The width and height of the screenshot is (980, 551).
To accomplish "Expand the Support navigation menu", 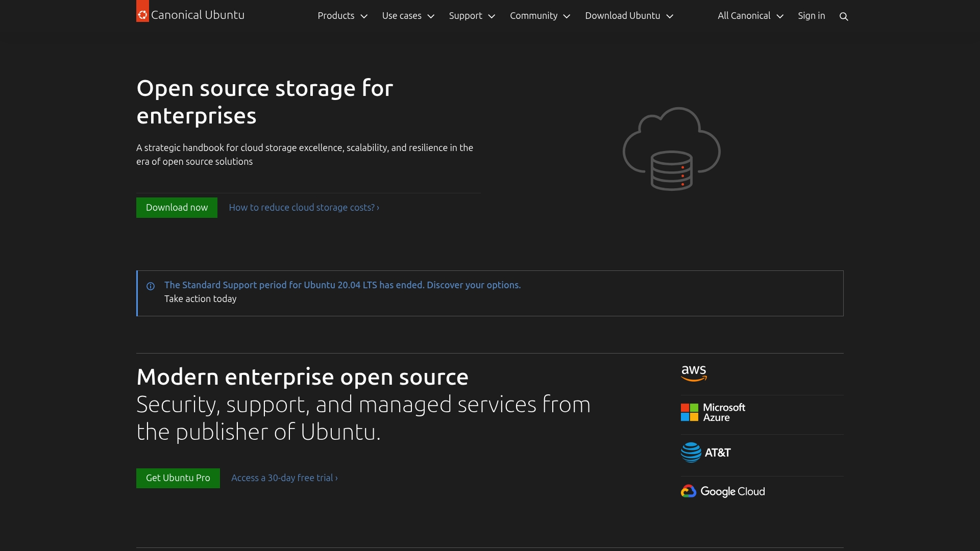I will (x=471, y=16).
